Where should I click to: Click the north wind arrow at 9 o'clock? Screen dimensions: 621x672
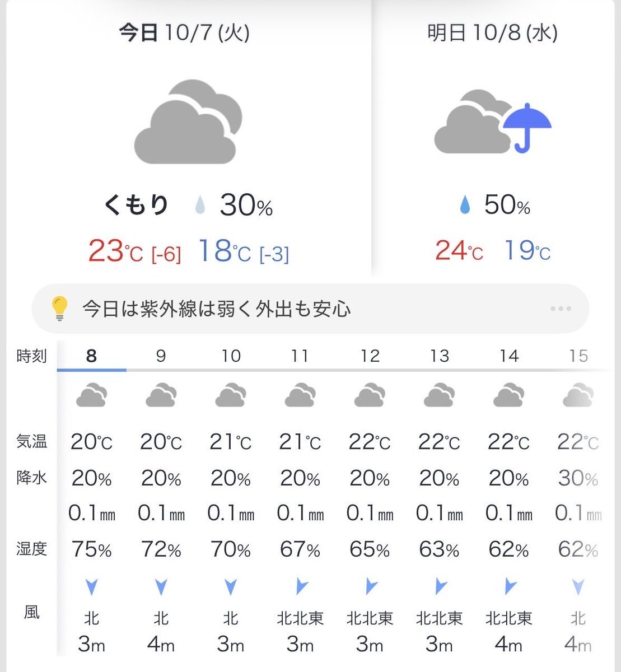[161, 587]
